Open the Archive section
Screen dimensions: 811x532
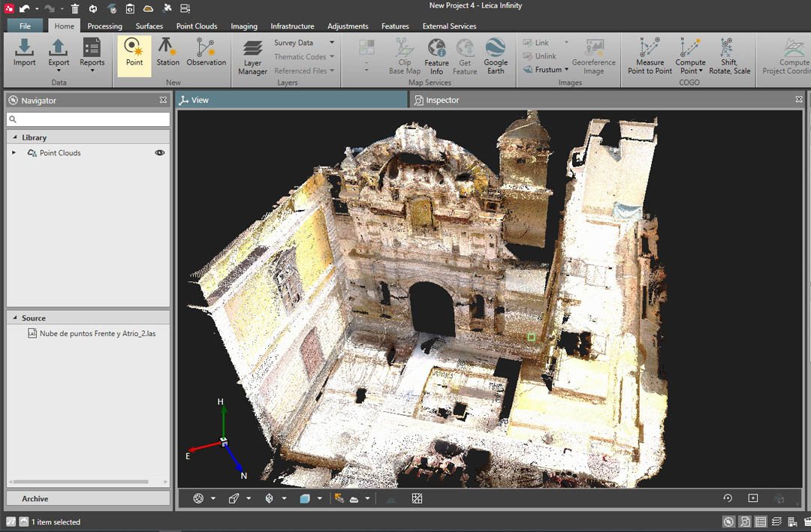pyautogui.click(x=89, y=498)
